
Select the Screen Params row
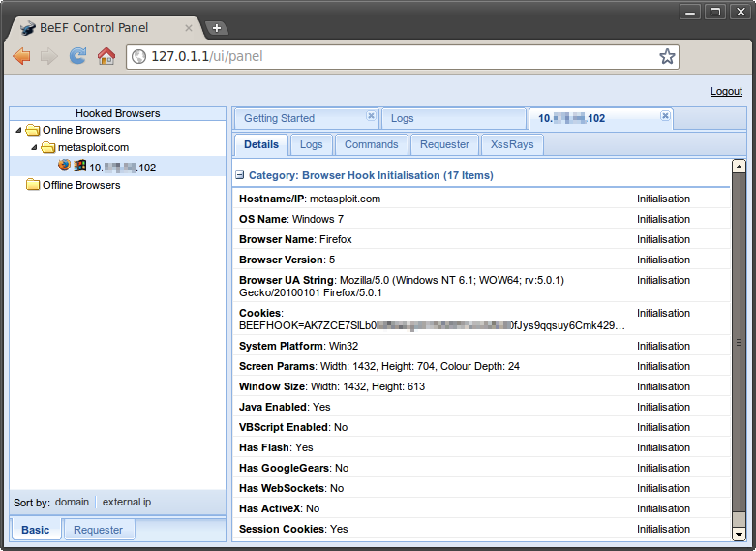point(481,366)
